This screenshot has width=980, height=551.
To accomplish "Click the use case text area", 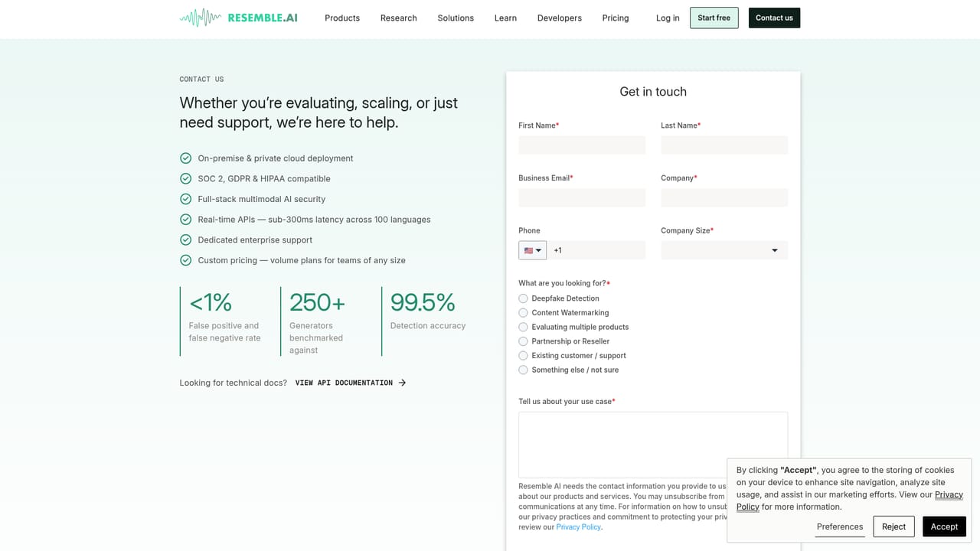I will (653, 445).
